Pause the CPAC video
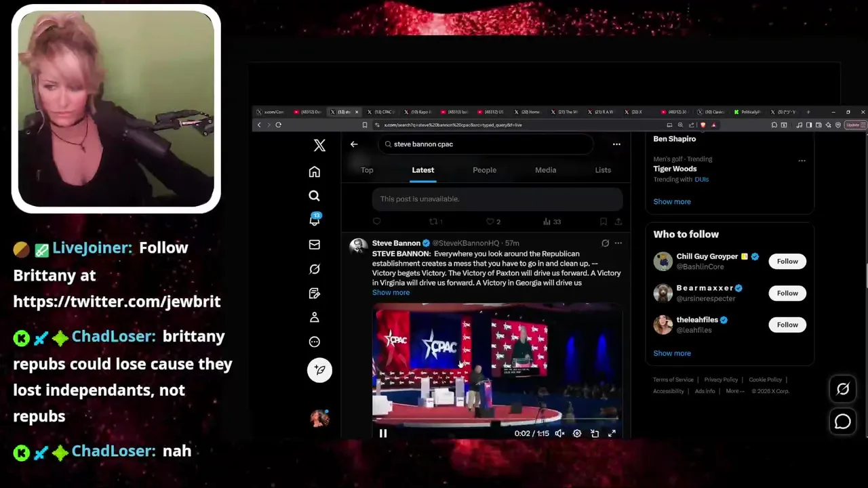Image resolution: width=868 pixels, height=488 pixels. [383, 434]
